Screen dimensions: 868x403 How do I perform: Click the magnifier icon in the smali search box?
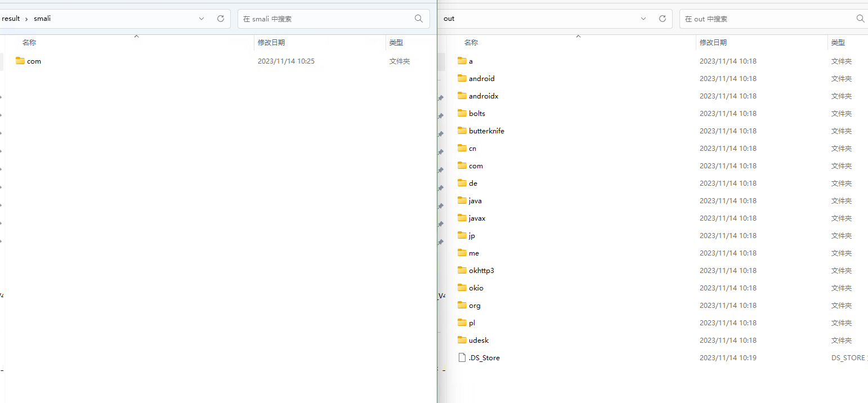[x=419, y=19]
